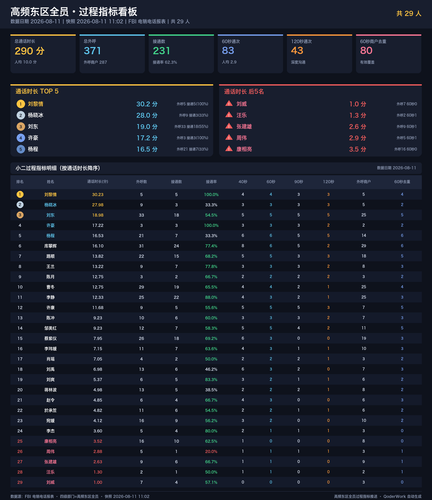Image resolution: width=432 pixels, height=500 pixels.
Task: Sort by the 90秒 column header
Action: [298, 182]
